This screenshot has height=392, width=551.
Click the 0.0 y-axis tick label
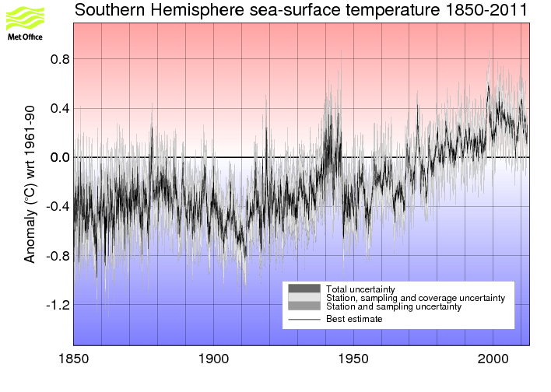(x=60, y=157)
